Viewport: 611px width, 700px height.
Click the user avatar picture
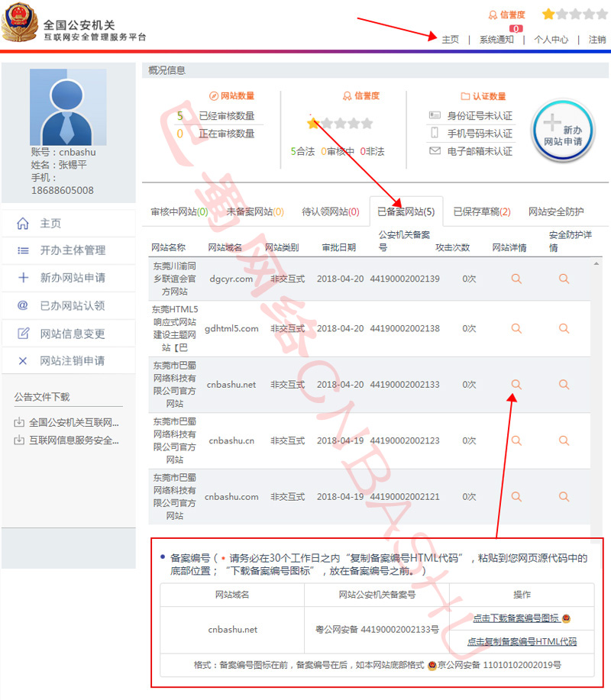(x=67, y=107)
